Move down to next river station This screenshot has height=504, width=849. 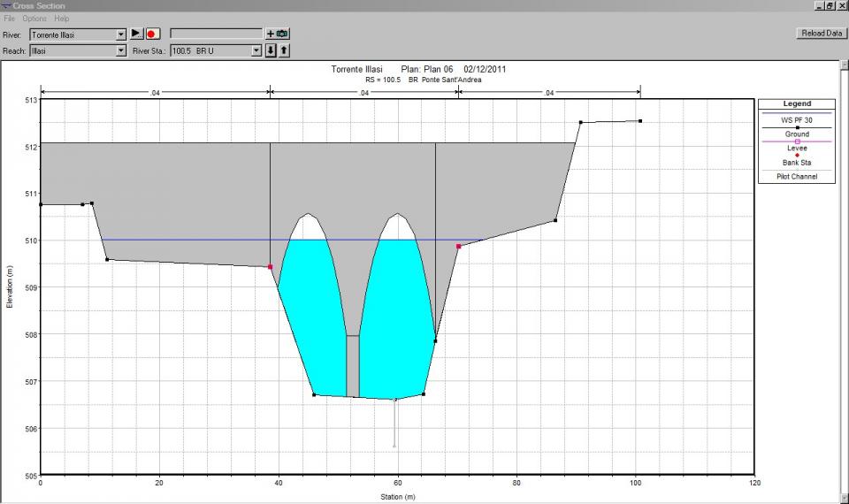(x=272, y=50)
